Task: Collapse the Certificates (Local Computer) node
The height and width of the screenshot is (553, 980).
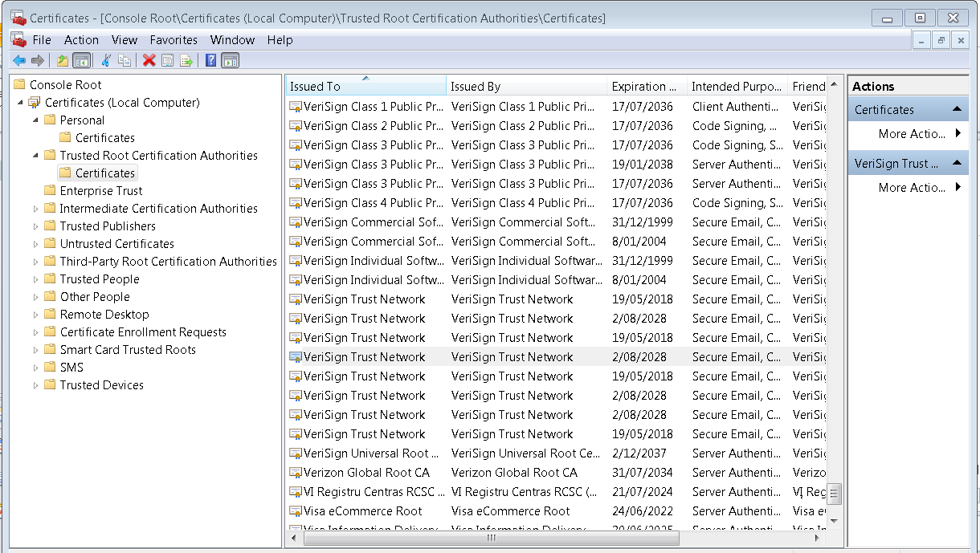Action: point(20,103)
